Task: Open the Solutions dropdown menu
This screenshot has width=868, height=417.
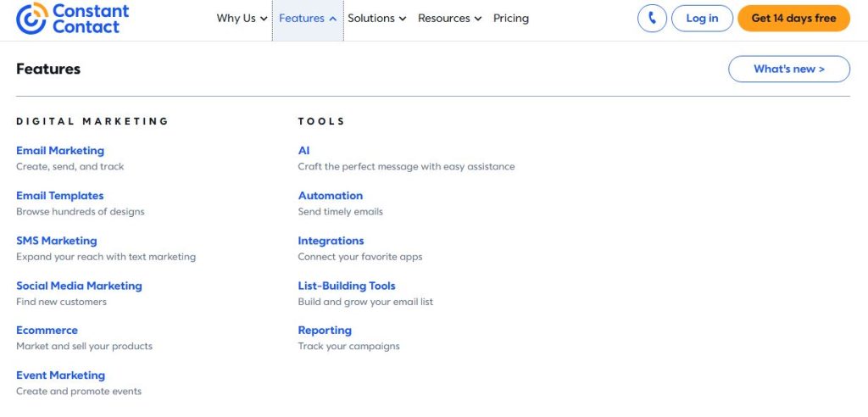Action: point(377,19)
